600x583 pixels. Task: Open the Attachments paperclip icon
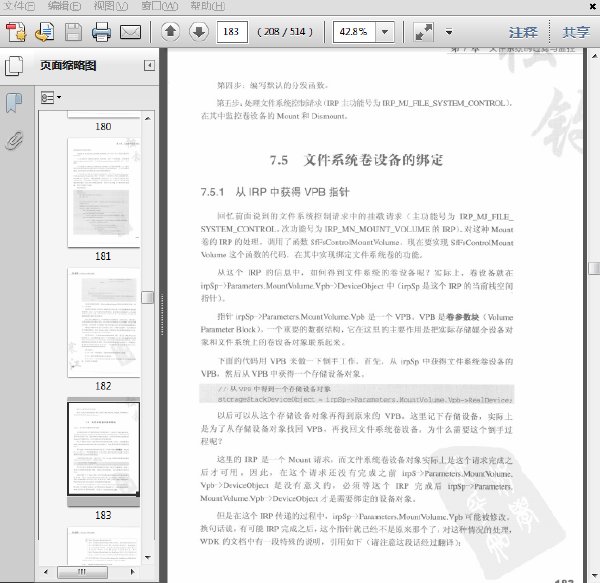click(x=14, y=141)
